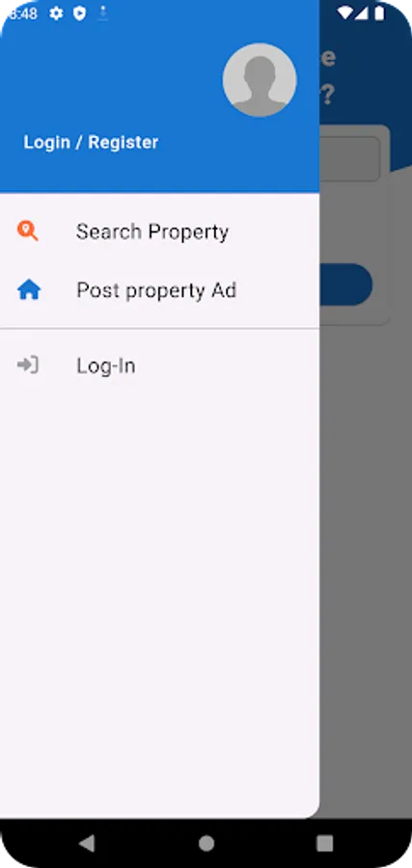412x868 pixels.
Task: Click the settings gear in status bar
Action: coord(56,14)
